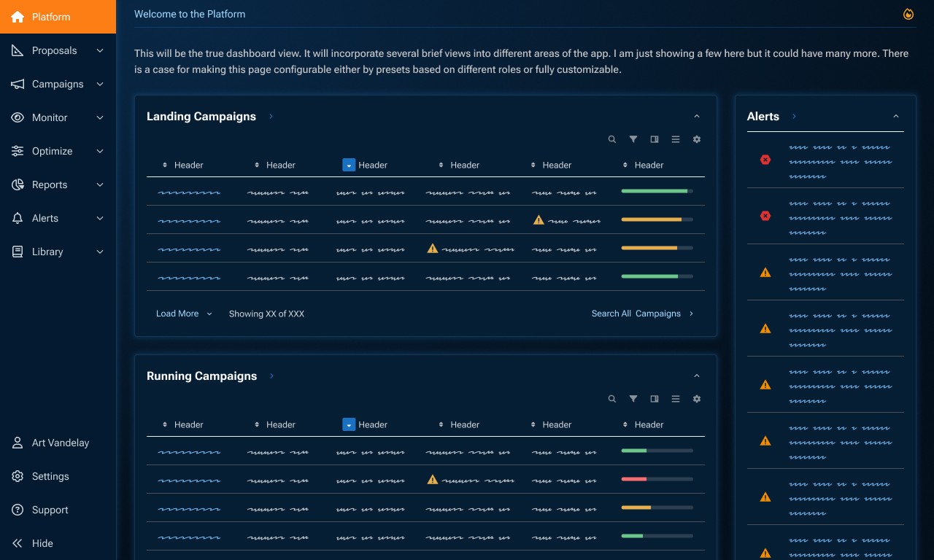Collapse the Running Campaigns panel
Viewport: 934px width, 560px height.
pyautogui.click(x=697, y=376)
